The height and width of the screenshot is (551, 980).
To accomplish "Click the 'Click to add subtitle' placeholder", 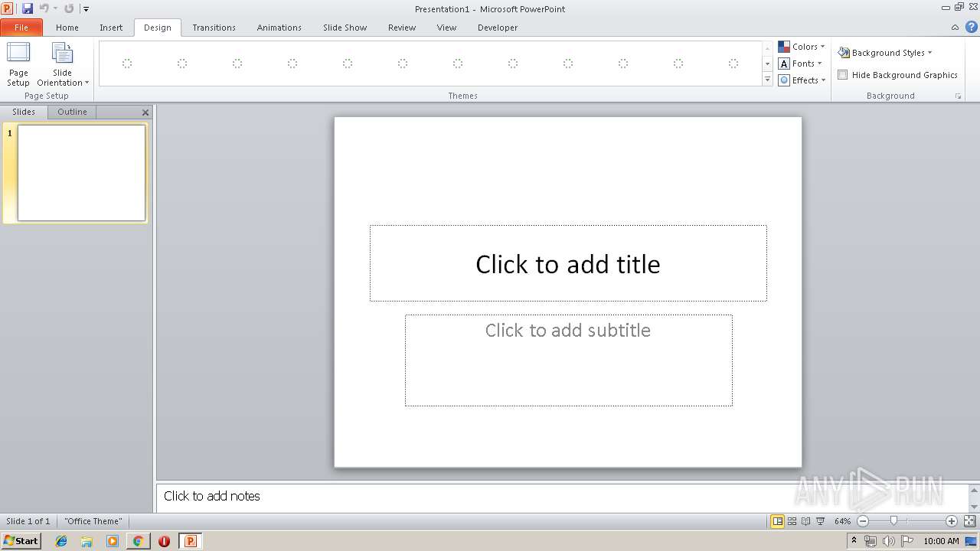I will pos(568,360).
